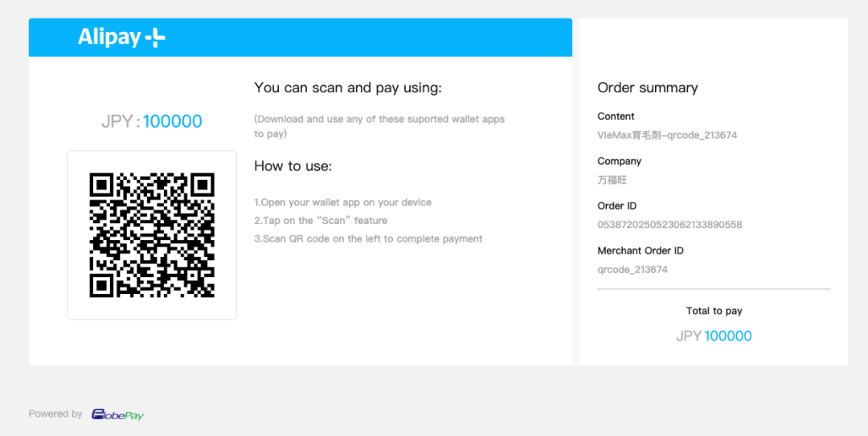Click the supported wallet apps download note
This screenshot has height=436, width=868.
[x=379, y=126]
